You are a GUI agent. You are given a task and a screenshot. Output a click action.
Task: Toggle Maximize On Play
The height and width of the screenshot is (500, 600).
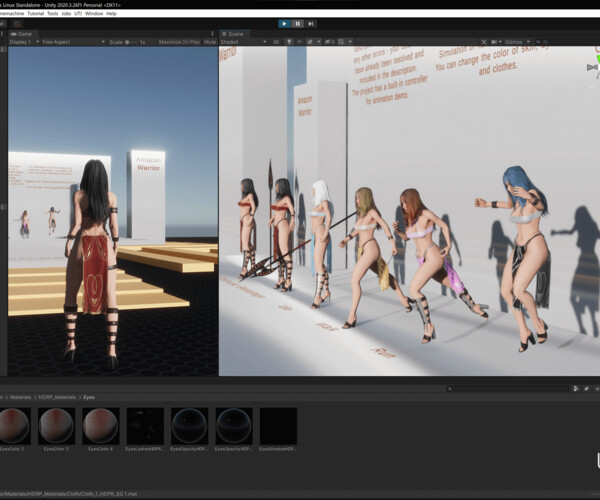[179, 42]
